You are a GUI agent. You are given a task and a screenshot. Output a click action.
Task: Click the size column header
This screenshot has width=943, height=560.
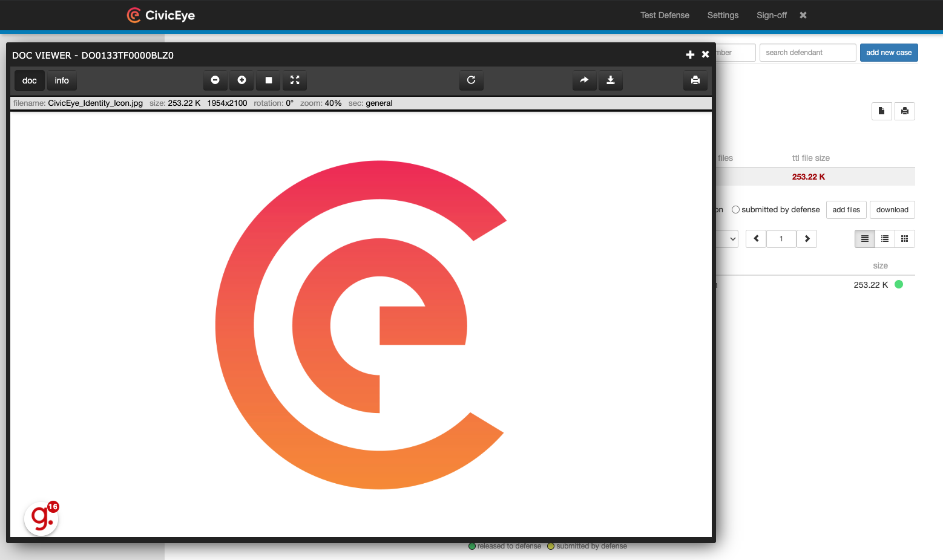(881, 265)
